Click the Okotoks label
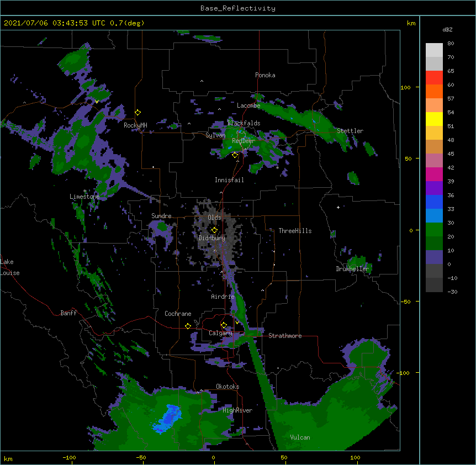Image resolution: width=476 pixels, height=465 pixels. pyautogui.click(x=228, y=387)
